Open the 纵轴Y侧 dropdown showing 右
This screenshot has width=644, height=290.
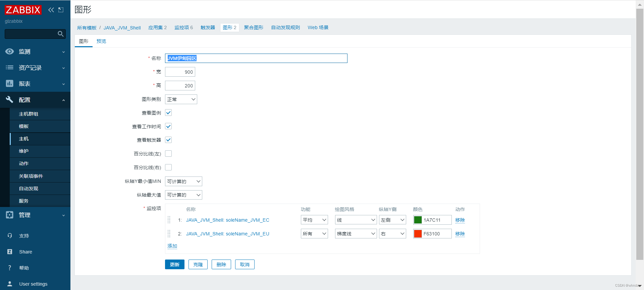(x=392, y=234)
